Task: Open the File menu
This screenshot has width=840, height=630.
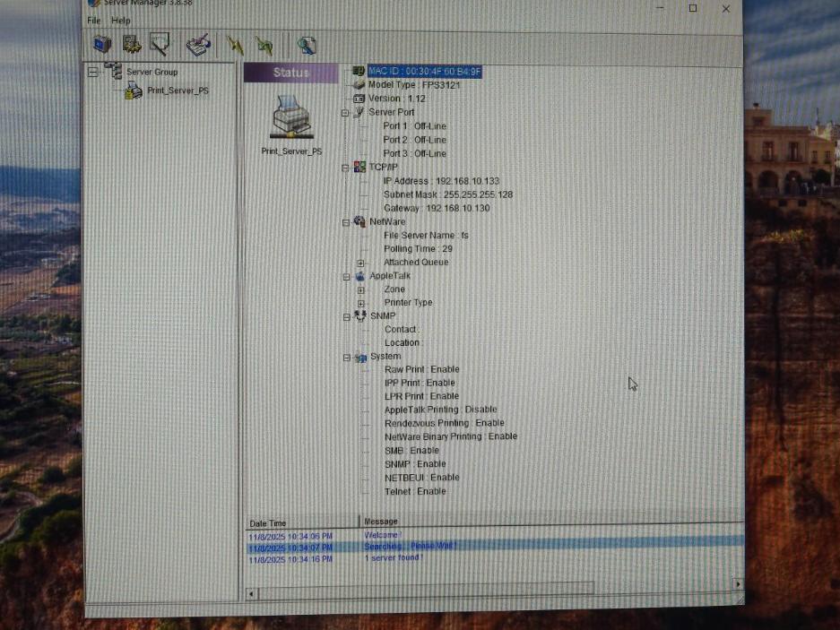Action: click(x=93, y=21)
